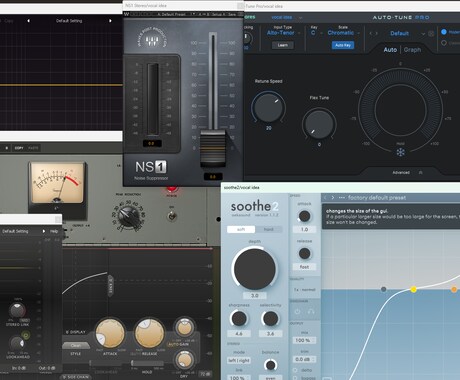The height and width of the screenshot is (380, 460).
Task: Click the Hold snowflake icon in Auto-Tune
Action: tap(400, 152)
